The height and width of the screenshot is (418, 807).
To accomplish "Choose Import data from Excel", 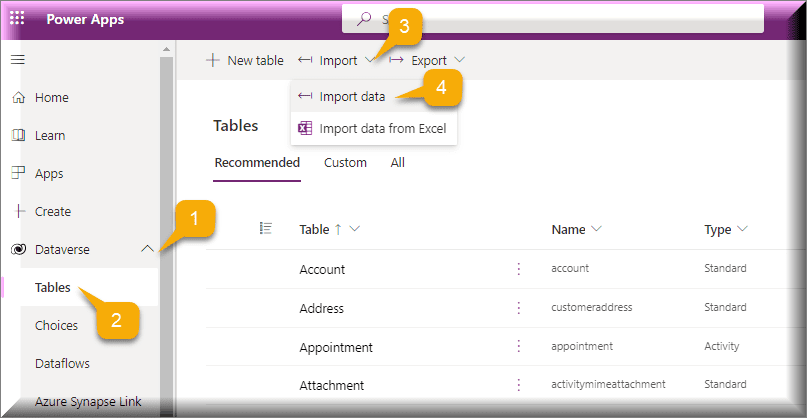I will coord(374,128).
